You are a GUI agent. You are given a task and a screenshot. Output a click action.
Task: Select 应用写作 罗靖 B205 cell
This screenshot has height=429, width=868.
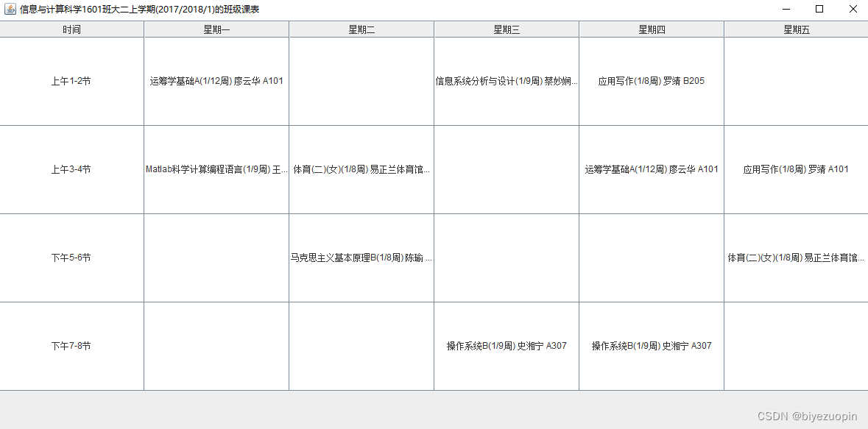click(x=652, y=82)
